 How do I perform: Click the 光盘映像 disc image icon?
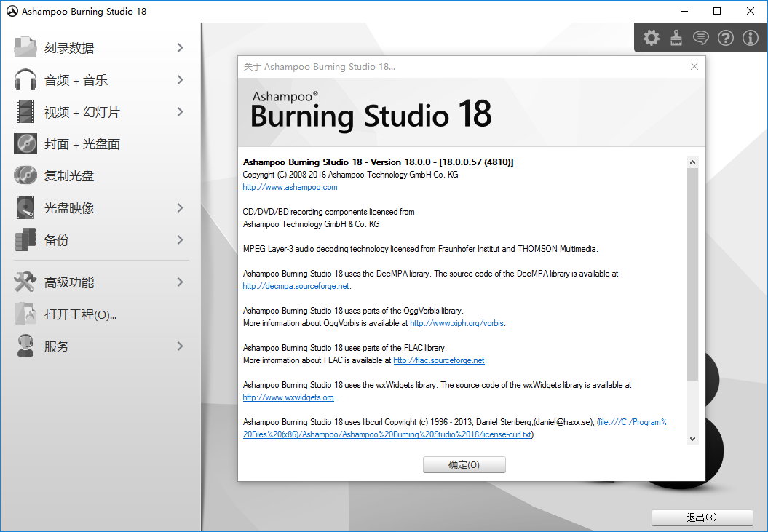25,207
